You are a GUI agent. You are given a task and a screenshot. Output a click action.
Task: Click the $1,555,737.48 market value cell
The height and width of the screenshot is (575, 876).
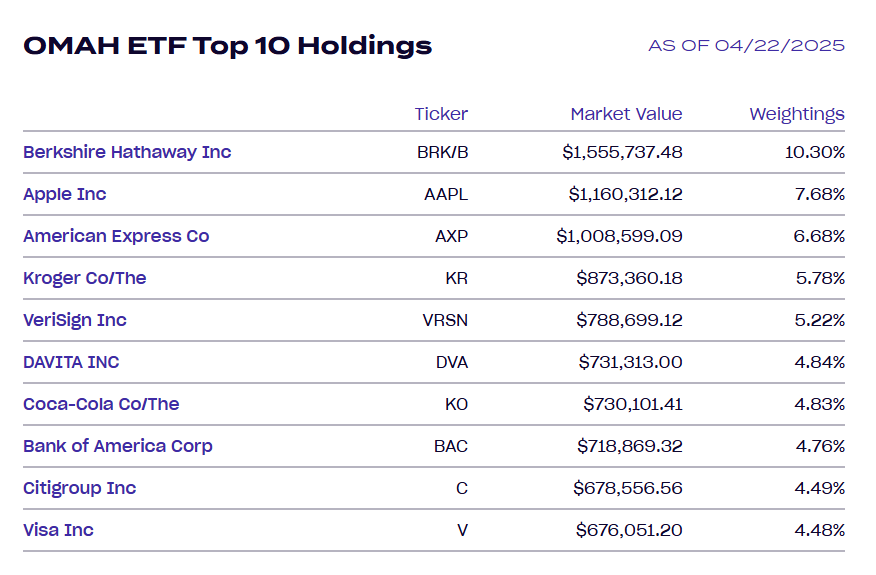coord(622,152)
